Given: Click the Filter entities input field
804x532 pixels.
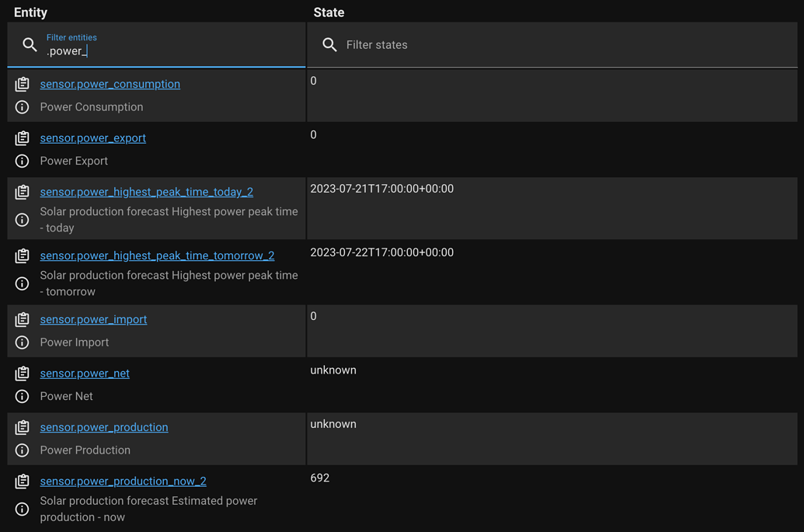Looking at the screenshot, I should (117, 50).
